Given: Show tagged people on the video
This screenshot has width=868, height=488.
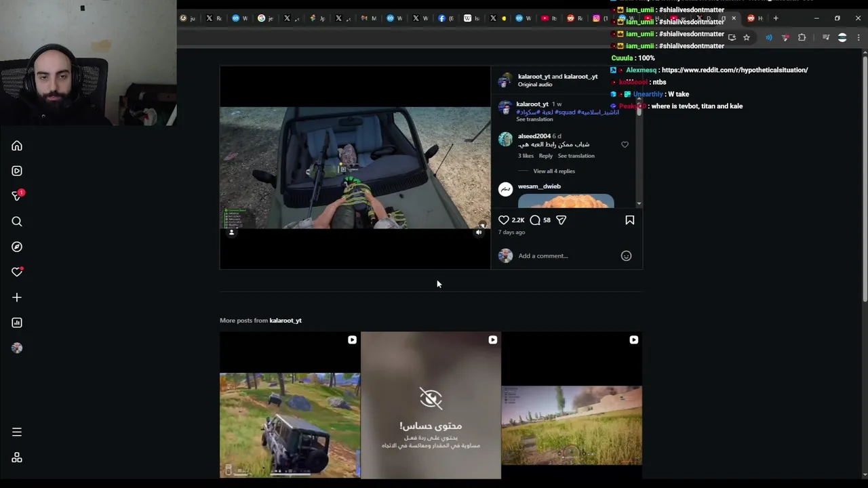Looking at the screenshot, I should point(231,232).
